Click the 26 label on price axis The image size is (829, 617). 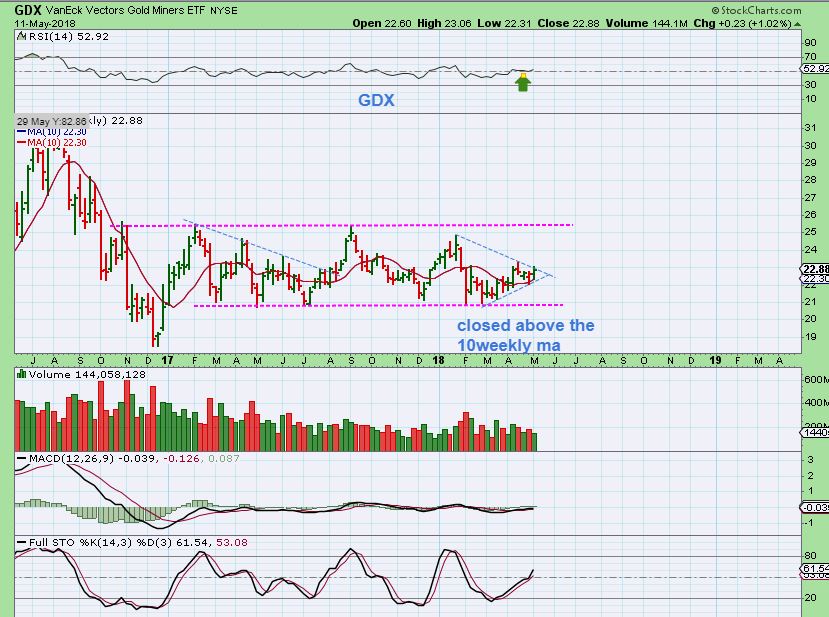point(810,215)
